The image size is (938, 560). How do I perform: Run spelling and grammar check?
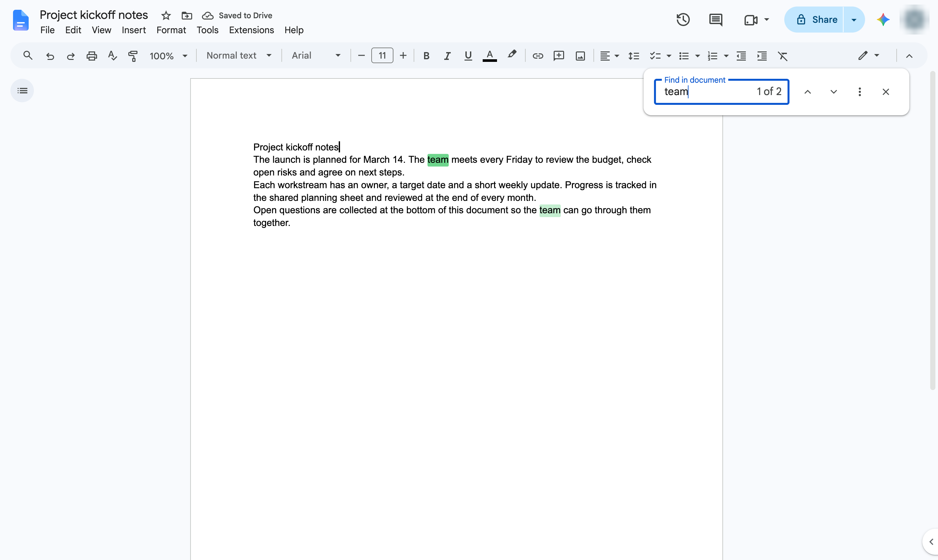click(112, 56)
